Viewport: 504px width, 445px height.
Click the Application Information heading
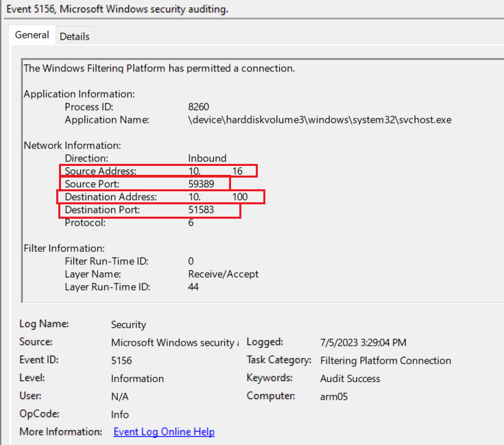tap(79, 94)
